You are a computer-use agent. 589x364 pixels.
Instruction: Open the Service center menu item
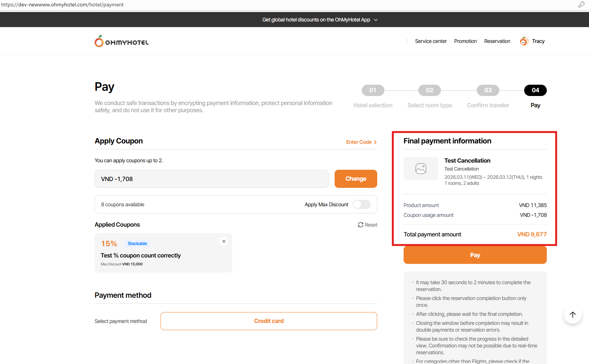tap(431, 41)
